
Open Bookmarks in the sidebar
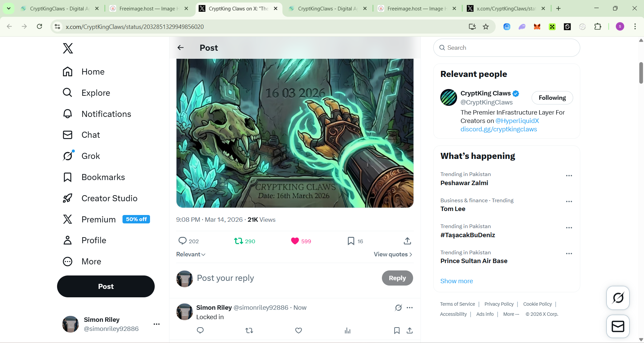coord(94,177)
